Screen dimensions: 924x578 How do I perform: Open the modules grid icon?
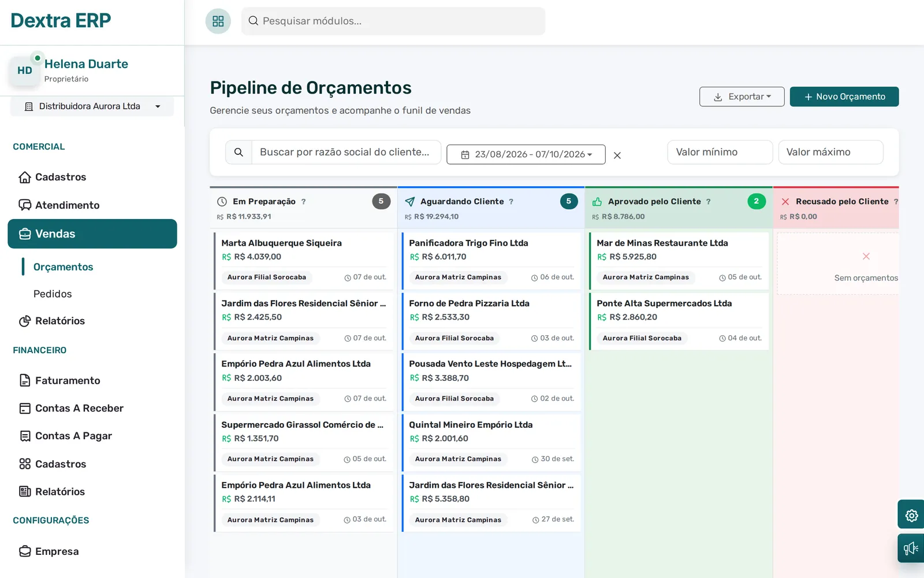(x=218, y=21)
